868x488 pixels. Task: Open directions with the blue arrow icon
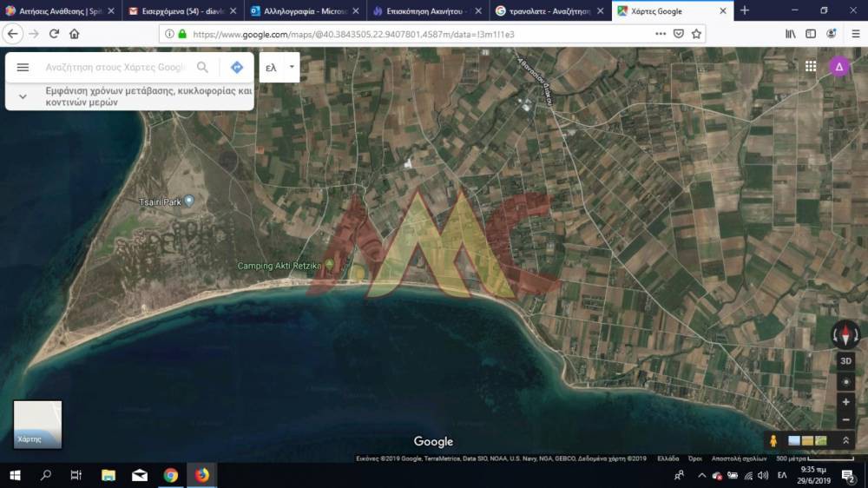237,67
